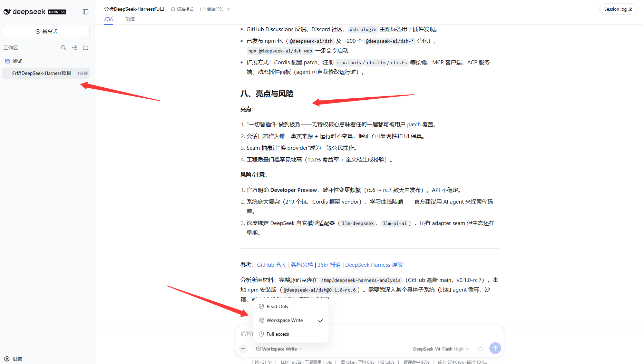Screen dimensions: 643x364
Task: Add a new workspace folder icon
Action: pos(86,48)
